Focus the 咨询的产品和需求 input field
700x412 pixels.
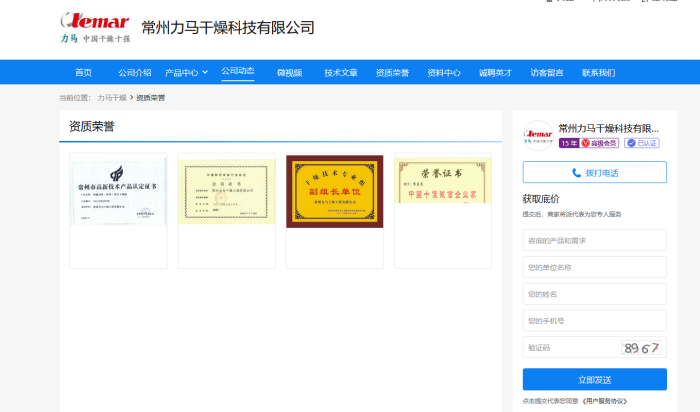(594, 240)
